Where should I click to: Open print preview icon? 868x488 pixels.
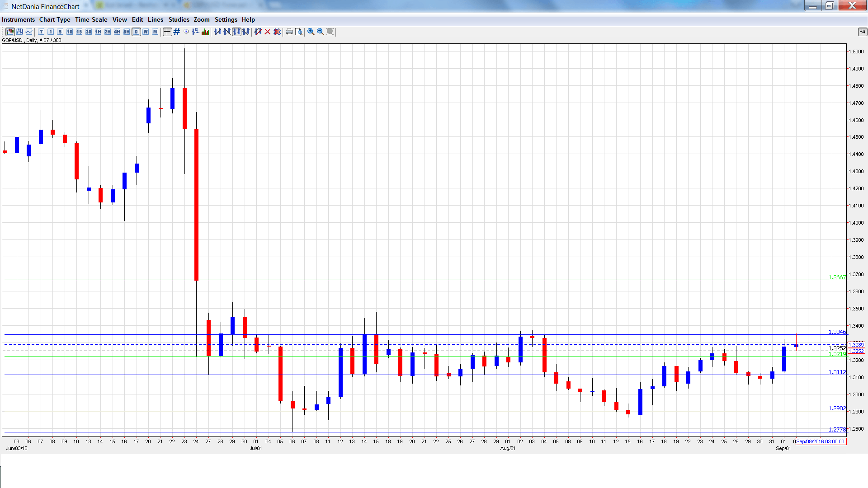(x=299, y=32)
